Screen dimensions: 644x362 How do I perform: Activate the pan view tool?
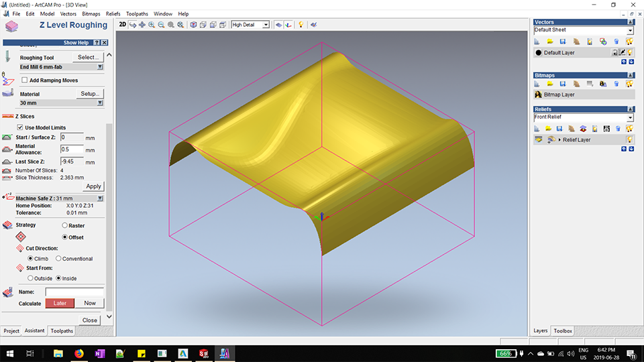point(142,25)
